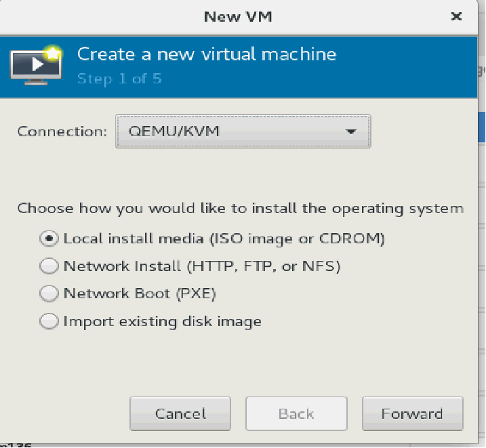Screen dimensions: 486x448
Task: Select the Network Install radio button
Action: click(x=49, y=266)
